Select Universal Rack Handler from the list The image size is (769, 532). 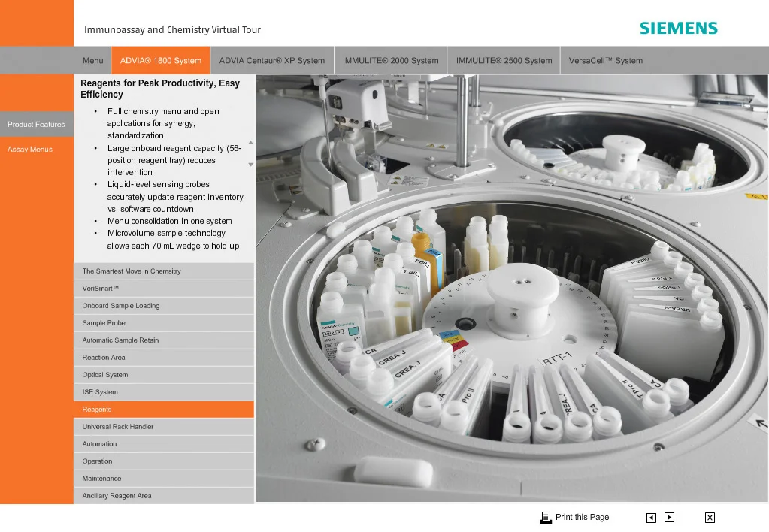point(164,427)
